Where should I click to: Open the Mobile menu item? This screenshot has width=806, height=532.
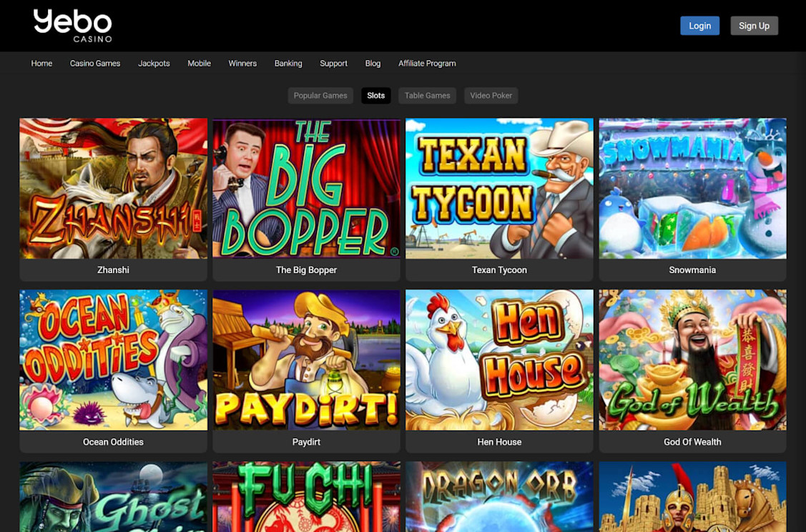click(x=199, y=63)
